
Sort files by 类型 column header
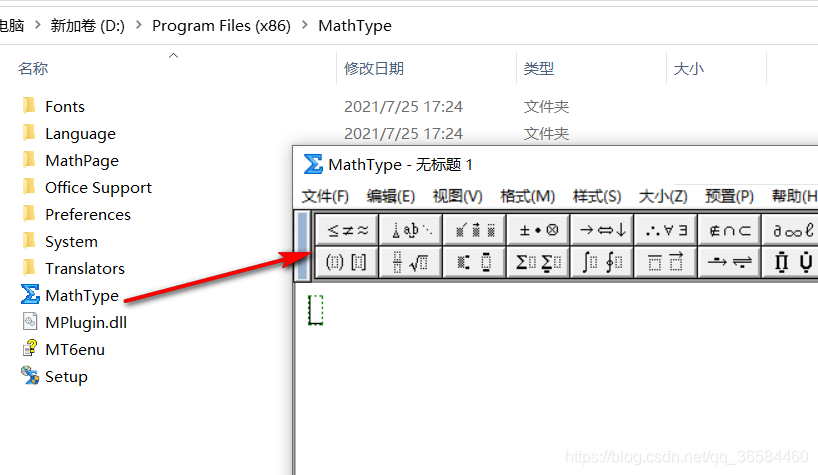pos(591,68)
